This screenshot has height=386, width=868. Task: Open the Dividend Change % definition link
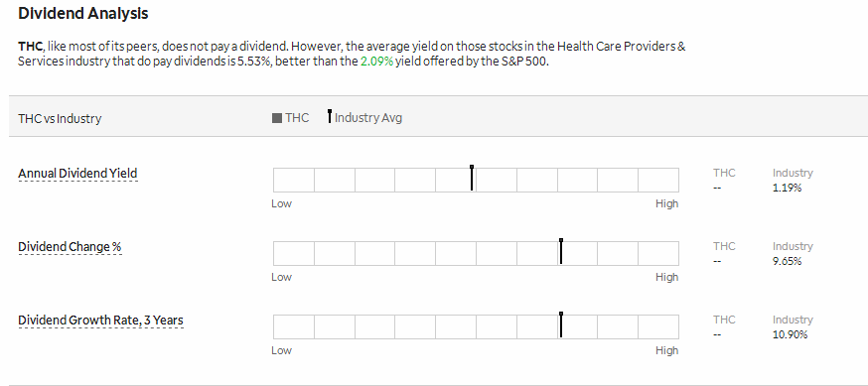tap(70, 247)
